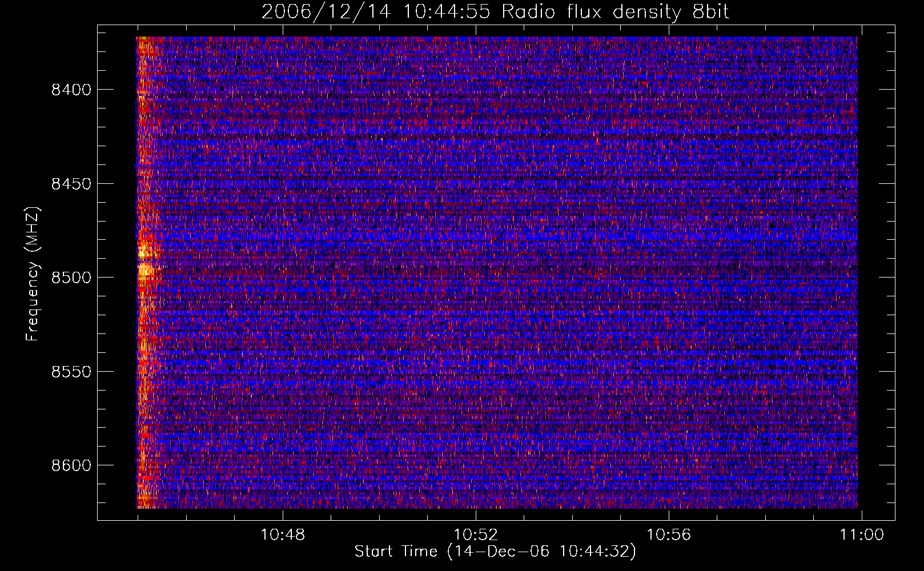Click the 11:00 time axis label
The height and width of the screenshot is (571, 924).
click(x=861, y=535)
